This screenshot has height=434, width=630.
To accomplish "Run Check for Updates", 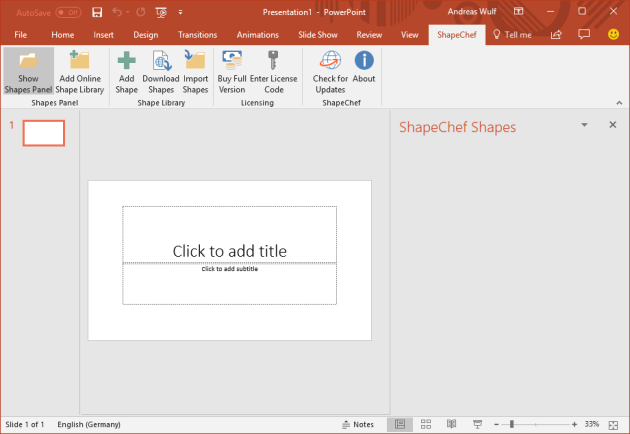I will click(330, 72).
